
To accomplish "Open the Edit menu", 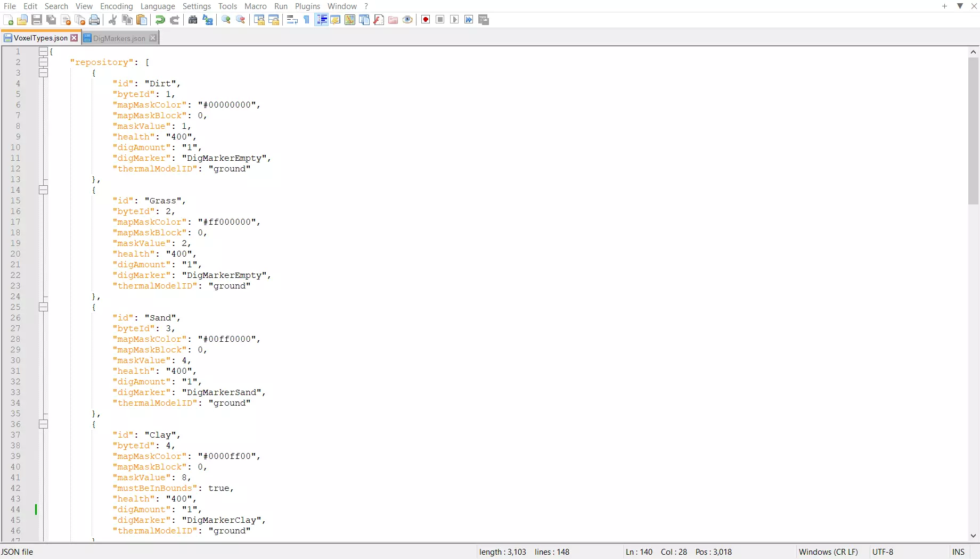I will (x=30, y=6).
